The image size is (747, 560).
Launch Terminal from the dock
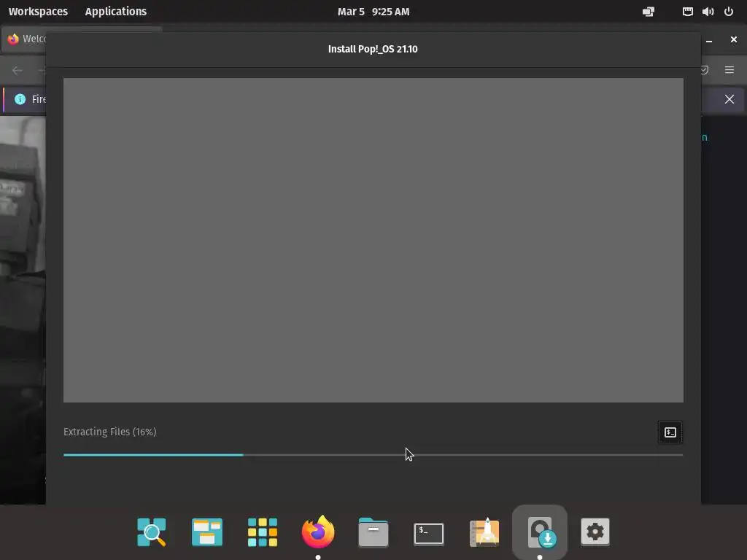tap(429, 533)
